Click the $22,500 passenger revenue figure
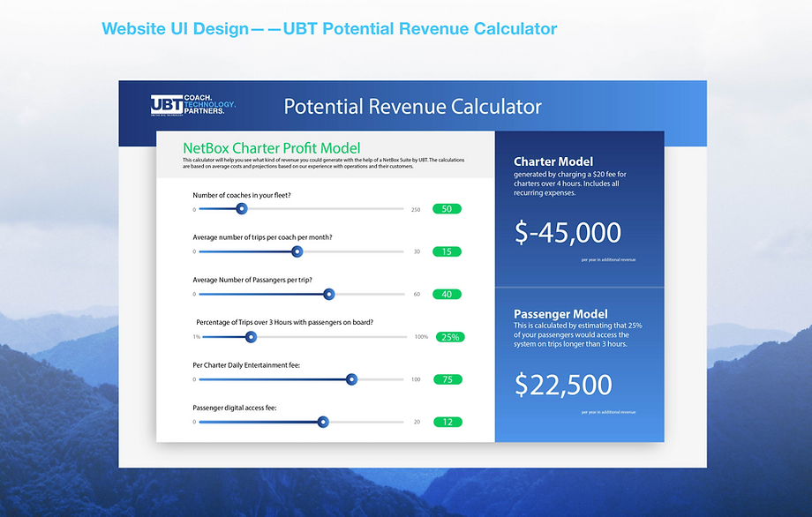The width and height of the screenshot is (812, 517). click(x=563, y=385)
